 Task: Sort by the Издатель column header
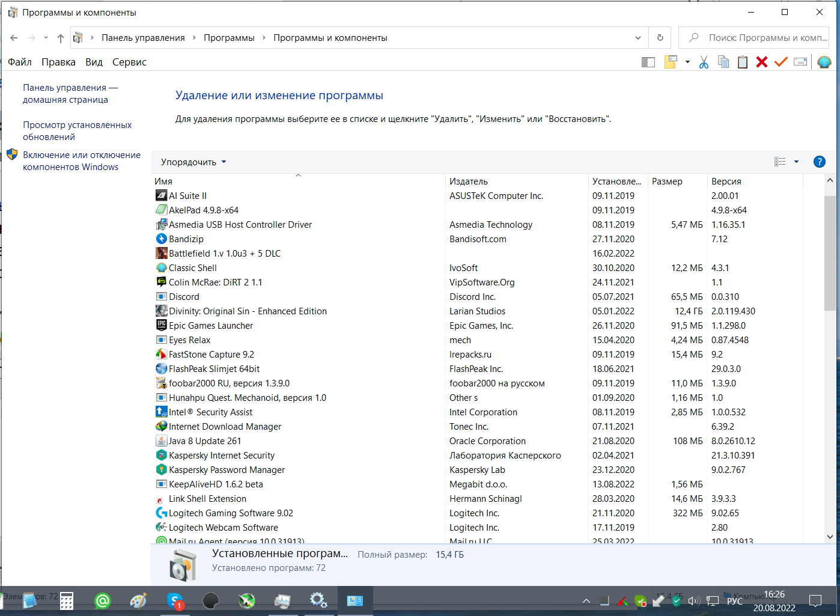click(517, 181)
